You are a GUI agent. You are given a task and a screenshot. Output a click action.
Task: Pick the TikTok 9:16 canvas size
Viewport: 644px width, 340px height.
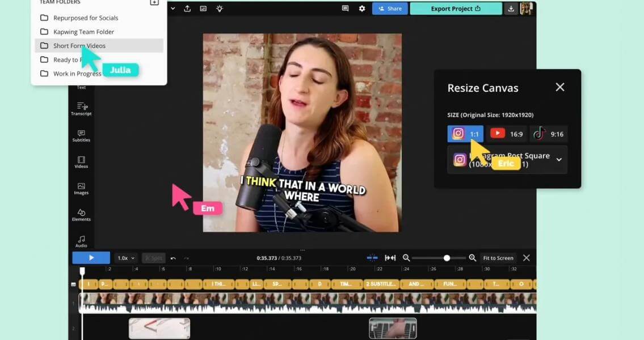(x=549, y=134)
